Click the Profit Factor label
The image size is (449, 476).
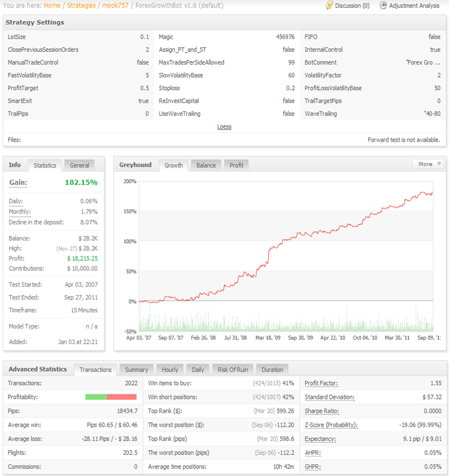pyautogui.click(x=321, y=383)
